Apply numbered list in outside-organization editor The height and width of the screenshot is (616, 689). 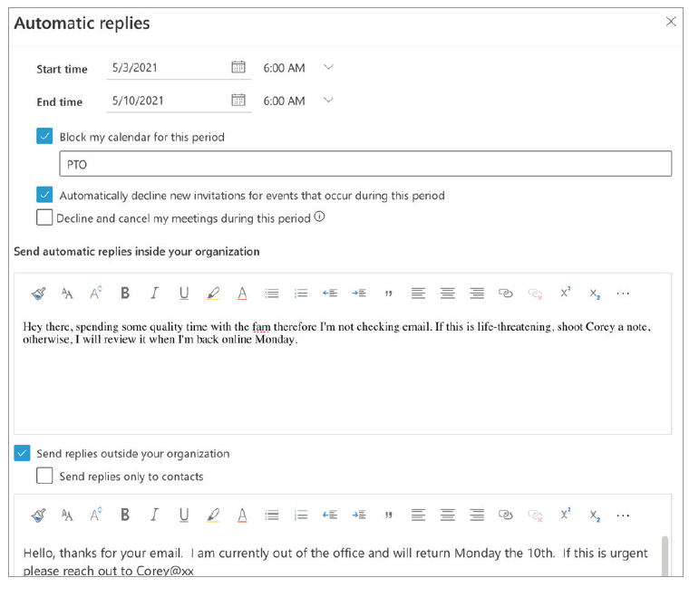pos(301,515)
